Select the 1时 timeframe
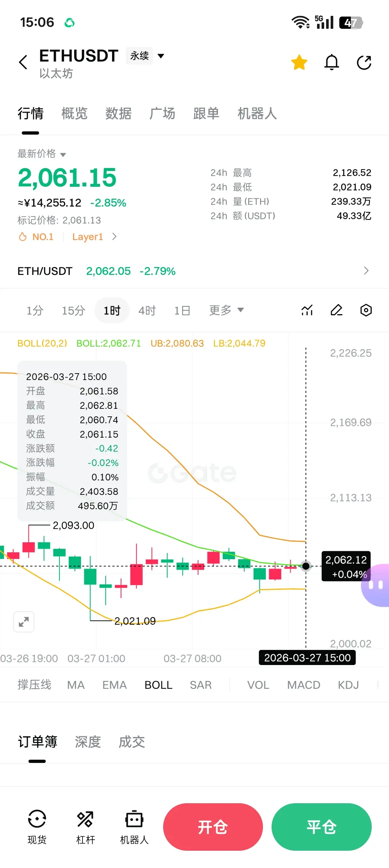 [112, 310]
